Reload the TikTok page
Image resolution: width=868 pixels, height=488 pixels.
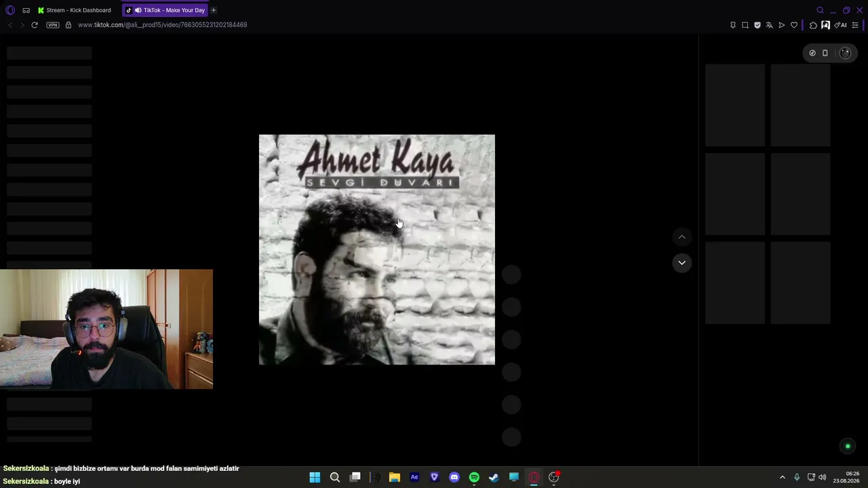tap(35, 25)
